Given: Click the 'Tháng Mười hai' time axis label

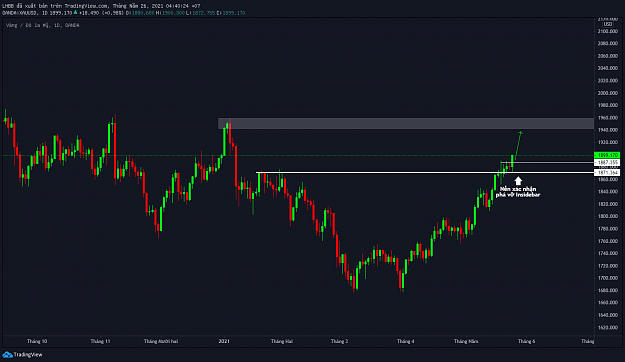Looking at the screenshot, I should coord(161,341).
